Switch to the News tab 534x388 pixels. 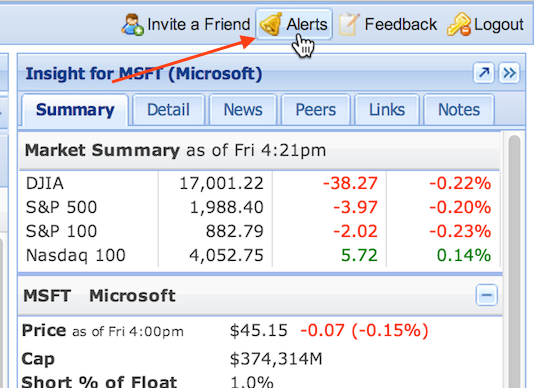(x=243, y=110)
